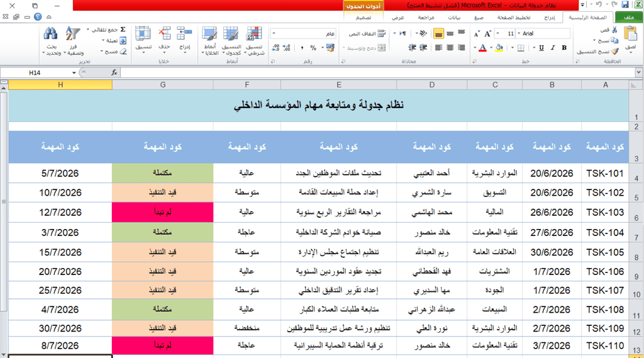The height and width of the screenshot is (358, 644).
Task: Toggle align text right
Action: coord(461,48)
